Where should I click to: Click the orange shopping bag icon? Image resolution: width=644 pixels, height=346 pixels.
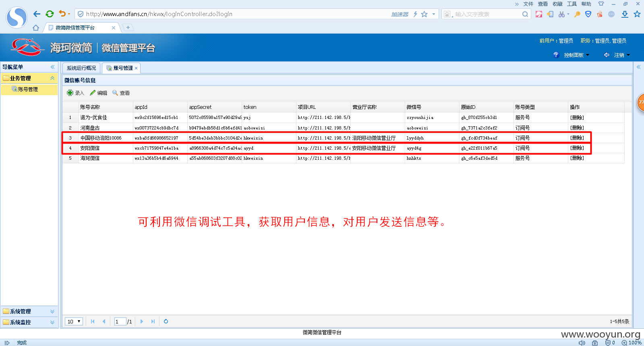600,14
